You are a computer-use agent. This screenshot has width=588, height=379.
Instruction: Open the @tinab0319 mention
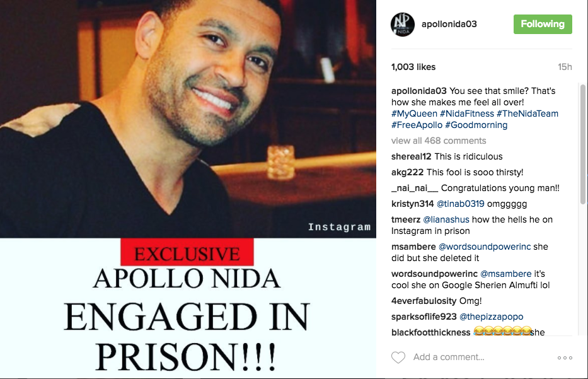pyautogui.click(x=461, y=204)
